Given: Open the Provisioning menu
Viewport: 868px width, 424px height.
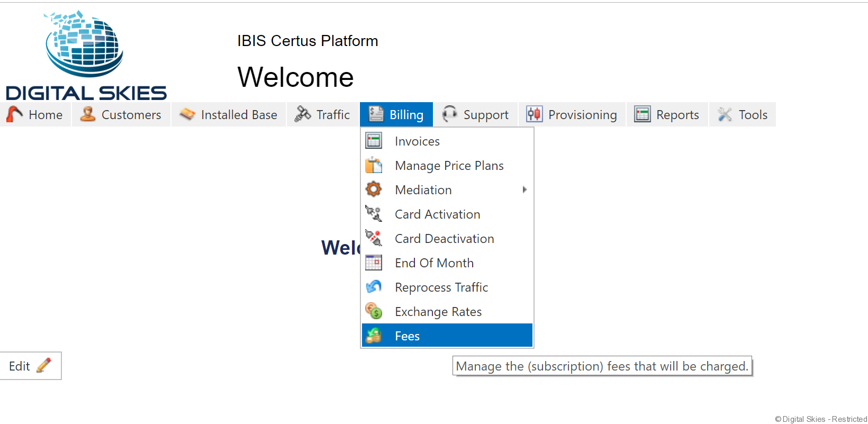Looking at the screenshot, I should pyautogui.click(x=572, y=114).
